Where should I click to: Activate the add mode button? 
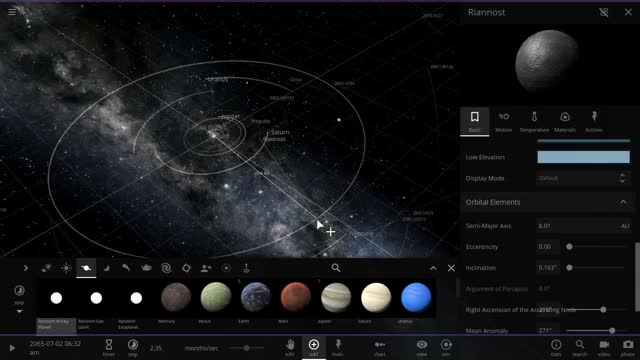pyautogui.click(x=313, y=347)
